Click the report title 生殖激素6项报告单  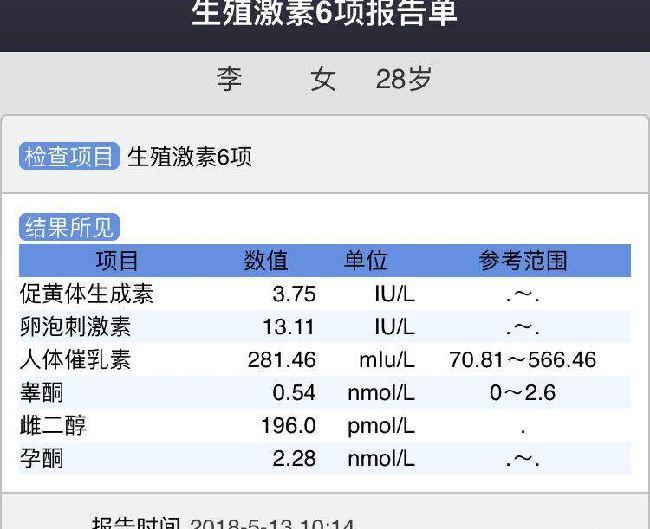coord(324,13)
